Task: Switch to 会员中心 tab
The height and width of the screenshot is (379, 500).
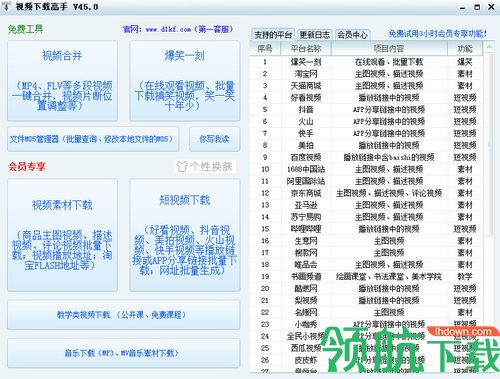Action: (x=352, y=35)
